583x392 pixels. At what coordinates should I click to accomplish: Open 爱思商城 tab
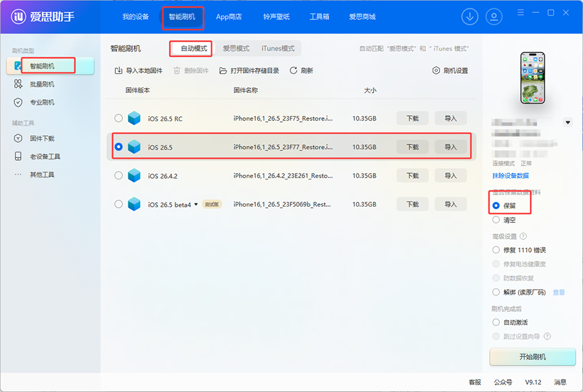362,17
